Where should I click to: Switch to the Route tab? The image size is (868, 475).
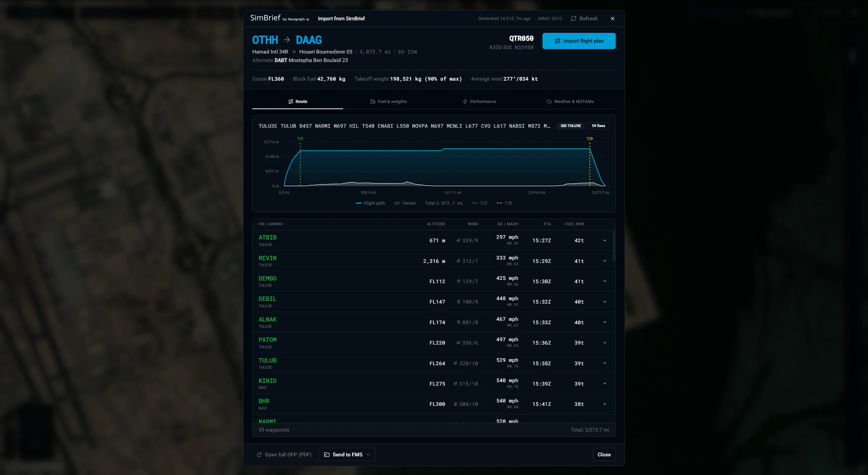coord(298,102)
